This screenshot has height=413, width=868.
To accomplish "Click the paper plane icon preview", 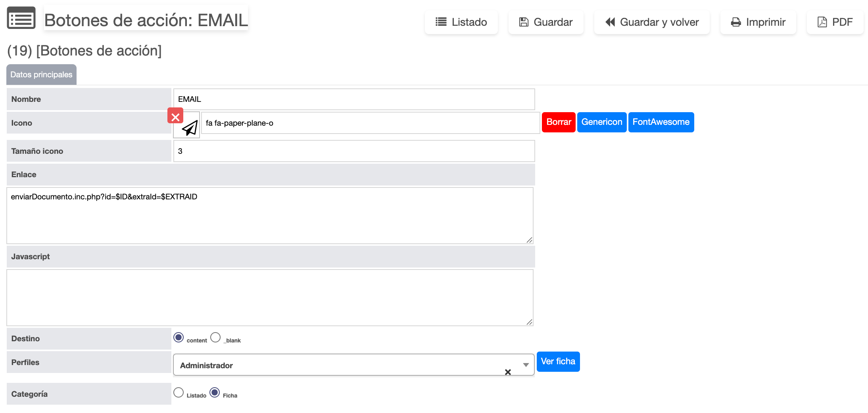I will [189, 127].
